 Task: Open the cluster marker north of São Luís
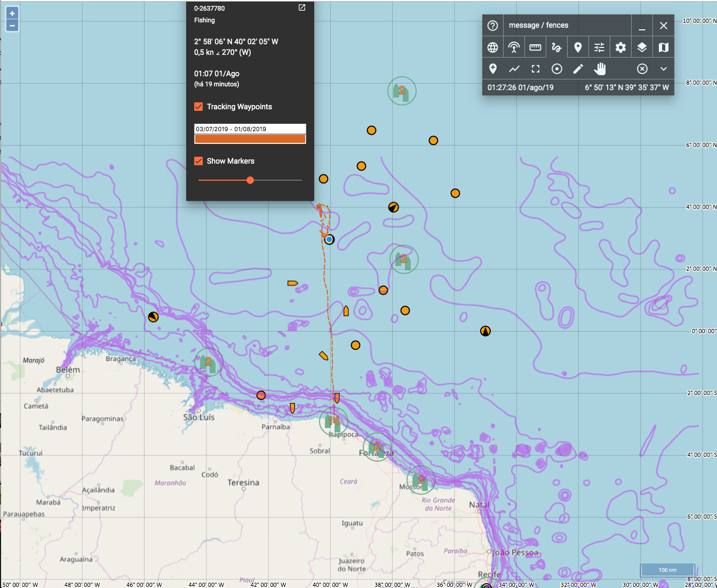click(x=208, y=363)
